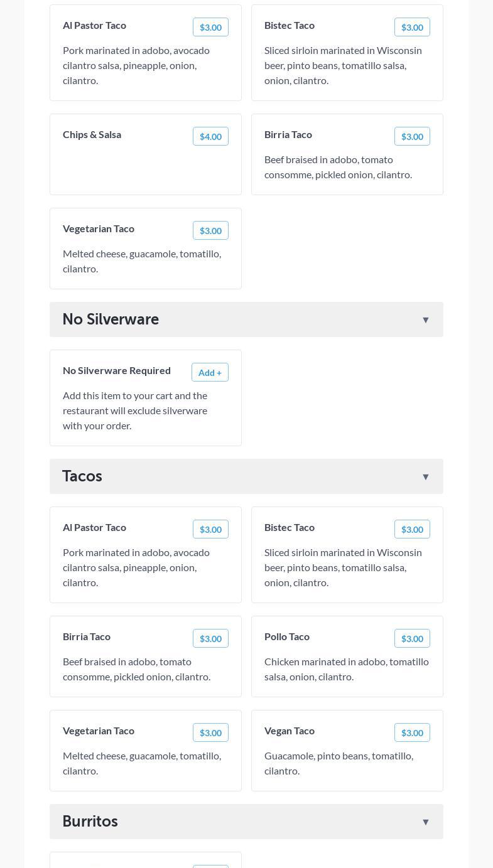The image size is (493, 868).
Task: Click Add + for No Silverware Required
Action: point(210,372)
